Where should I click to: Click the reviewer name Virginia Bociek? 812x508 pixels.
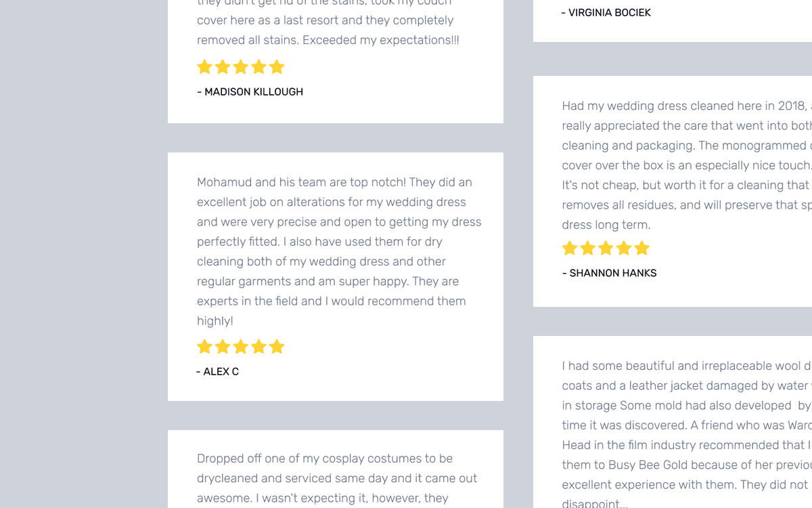(609, 13)
